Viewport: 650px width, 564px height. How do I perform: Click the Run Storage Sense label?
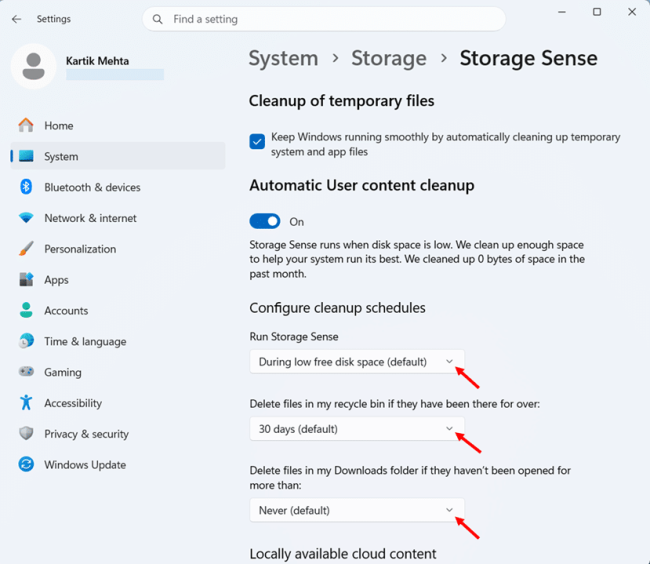[x=294, y=336]
